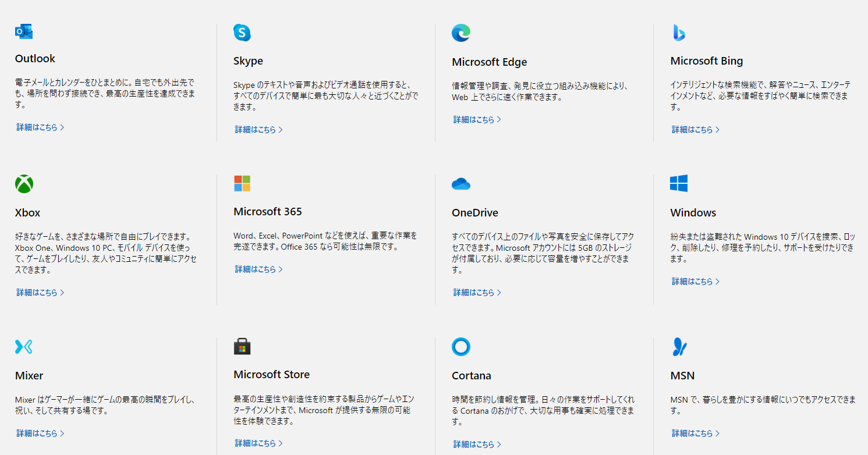
Task: Click the Microsoft Edge heading
Action: (489, 62)
